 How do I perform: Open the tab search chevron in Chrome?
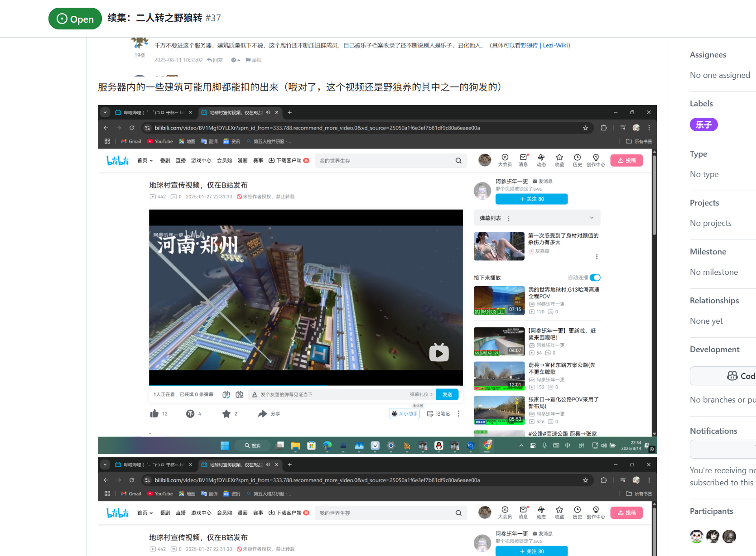point(105,112)
